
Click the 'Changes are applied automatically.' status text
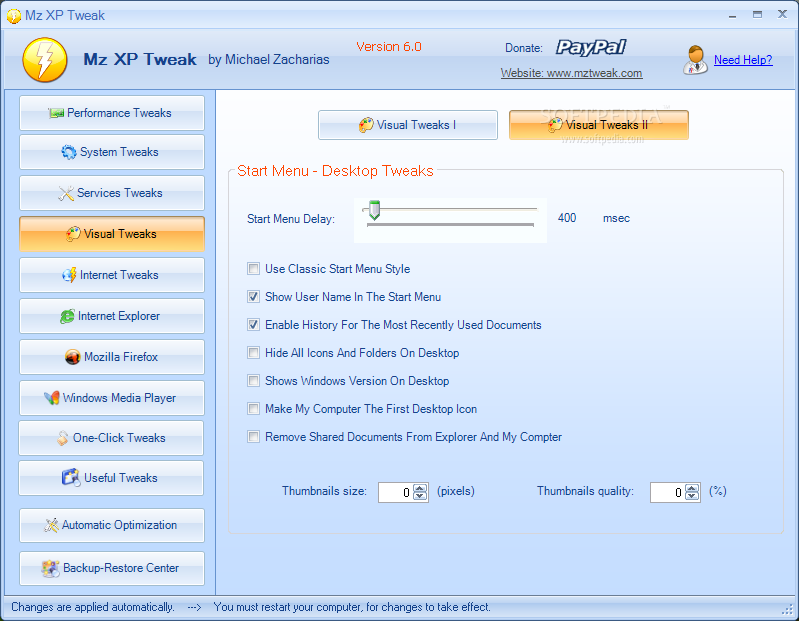coord(93,607)
